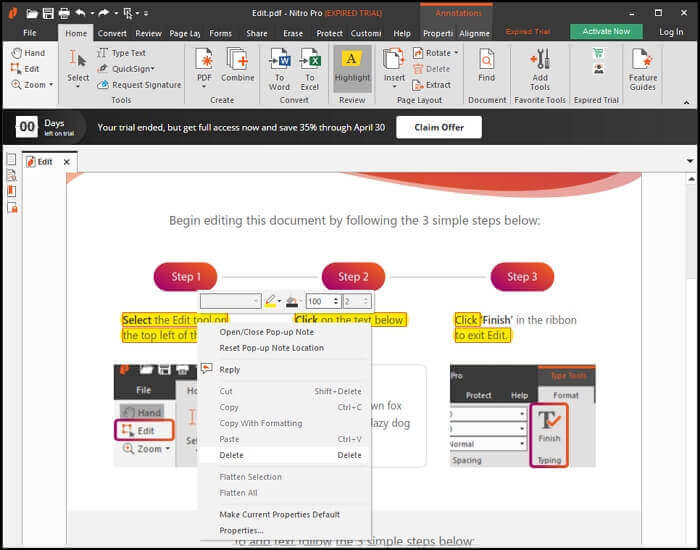The height and width of the screenshot is (550, 700).
Task: Click the Claim Offer button
Action: point(438,127)
